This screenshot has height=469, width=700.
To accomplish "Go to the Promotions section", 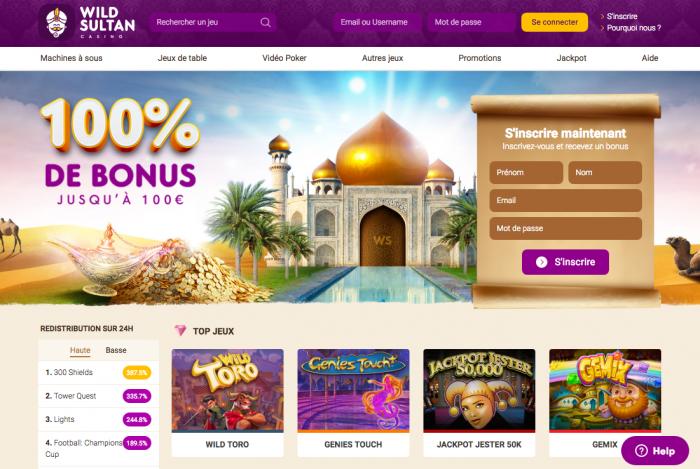I will (x=480, y=58).
